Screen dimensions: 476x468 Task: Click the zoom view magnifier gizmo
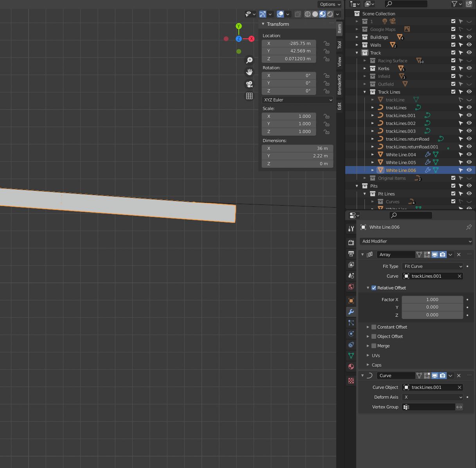pos(249,60)
